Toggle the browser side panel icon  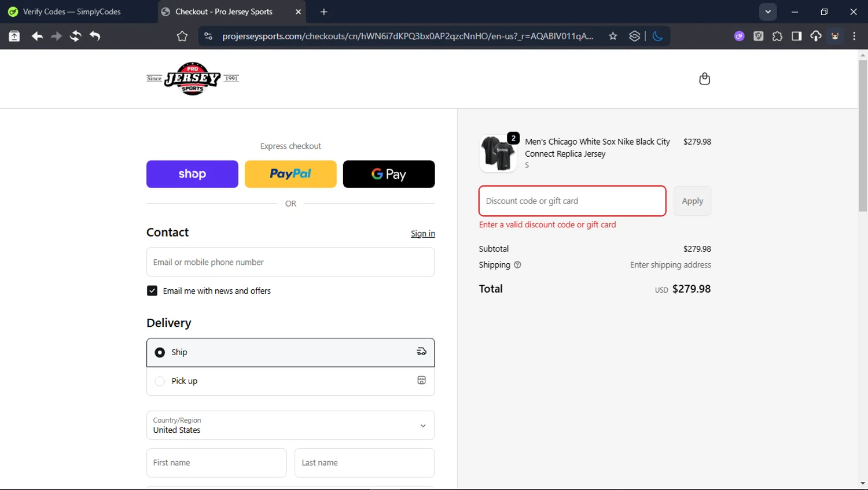click(x=796, y=36)
